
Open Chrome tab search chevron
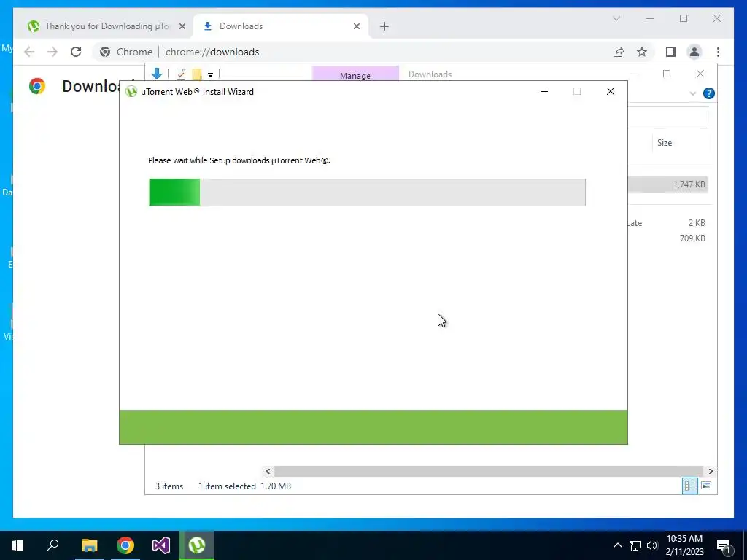[616, 18]
